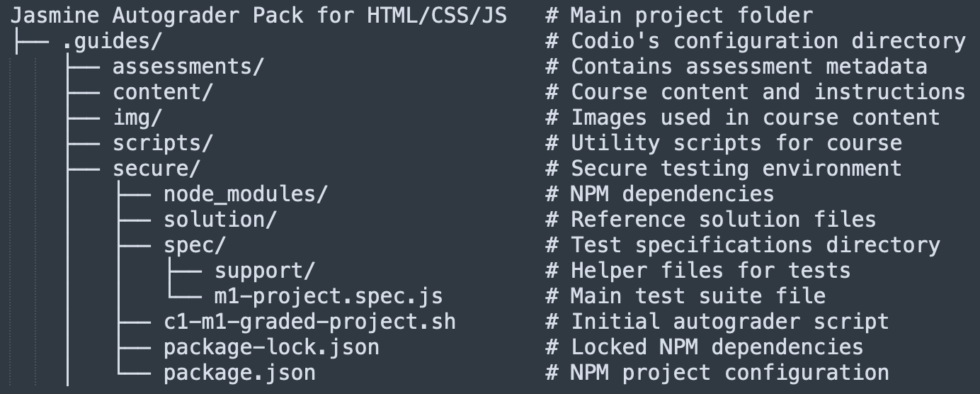The height and width of the screenshot is (394, 980).
Task: Click the assessments/ directory name
Action: coord(188,67)
